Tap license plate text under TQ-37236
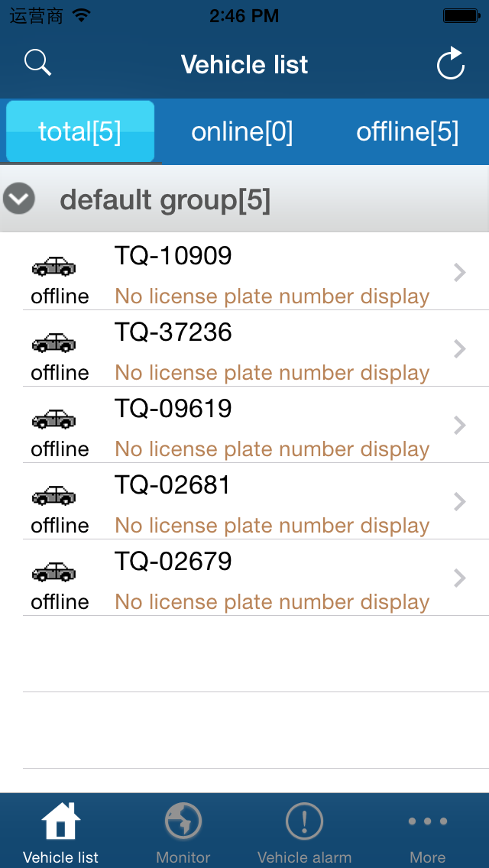 [x=272, y=373]
